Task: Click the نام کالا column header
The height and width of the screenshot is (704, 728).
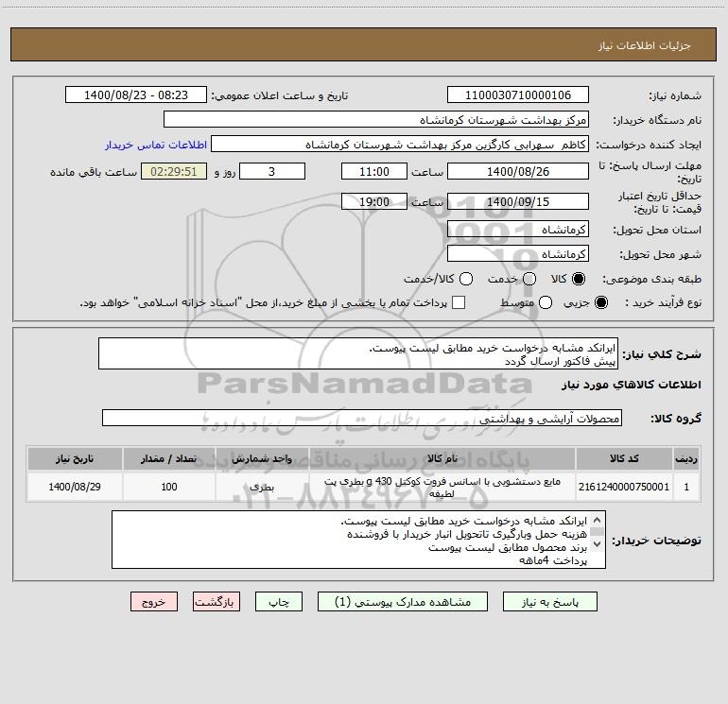Action: 442,458
